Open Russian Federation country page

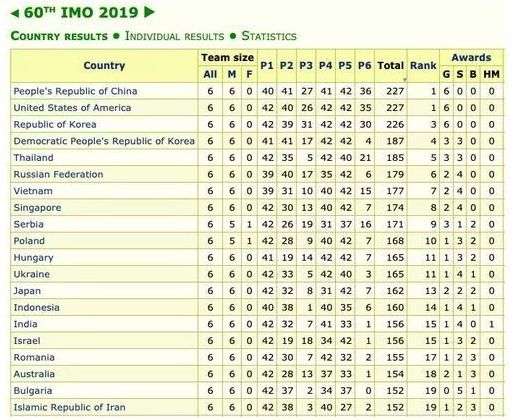[x=58, y=174]
